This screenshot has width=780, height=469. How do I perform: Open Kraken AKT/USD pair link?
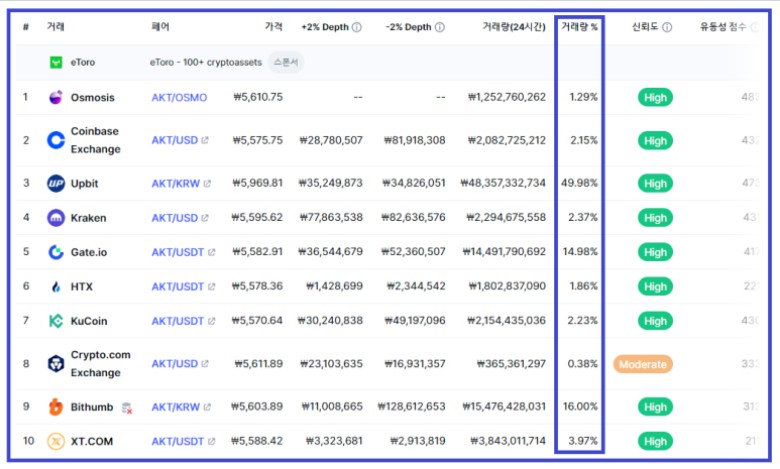175,218
